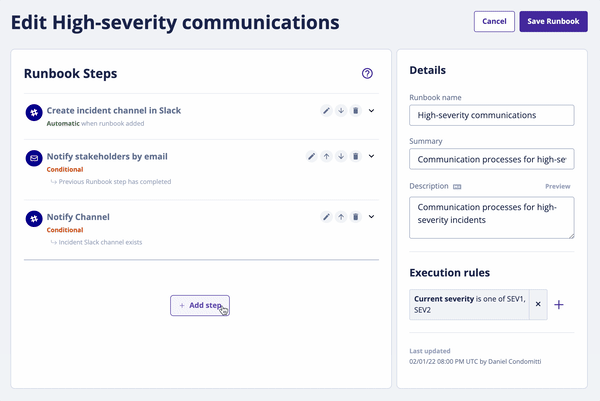Image resolution: width=600 pixels, height=401 pixels.
Task: Cancel editing the runbook
Action: [494, 21]
